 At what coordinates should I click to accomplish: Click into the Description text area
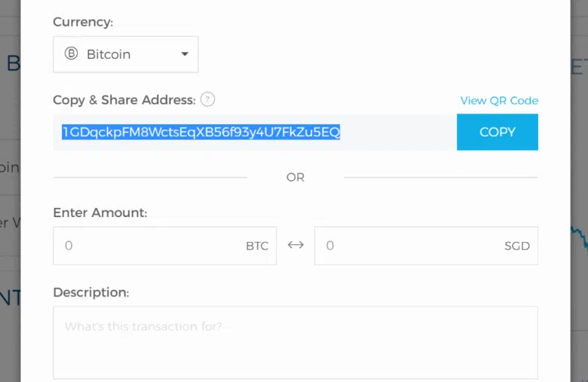coord(295,343)
